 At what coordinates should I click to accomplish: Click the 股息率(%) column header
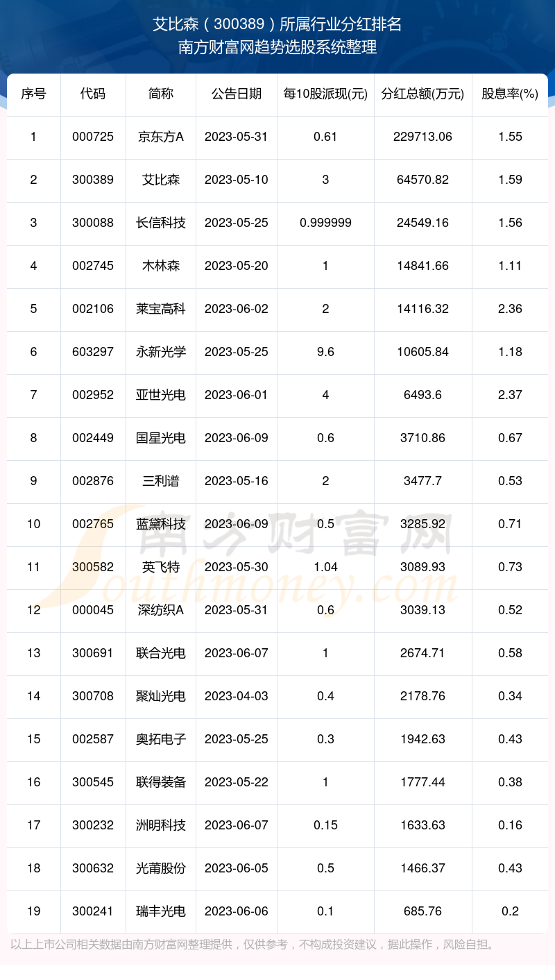(x=510, y=94)
